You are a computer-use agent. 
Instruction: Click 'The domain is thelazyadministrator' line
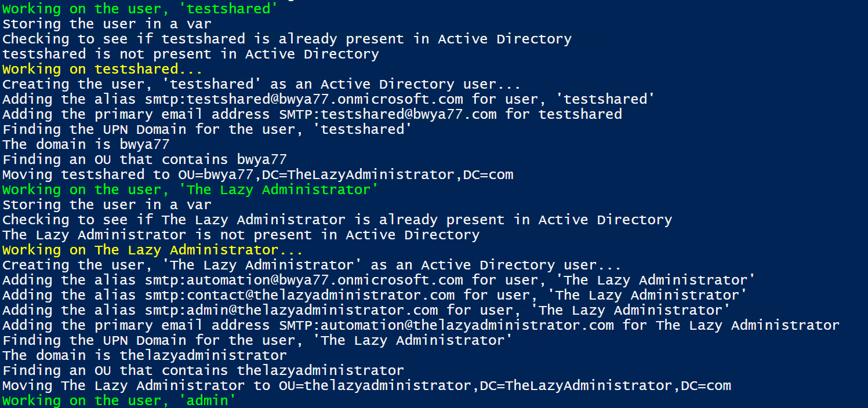tap(145, 355)
